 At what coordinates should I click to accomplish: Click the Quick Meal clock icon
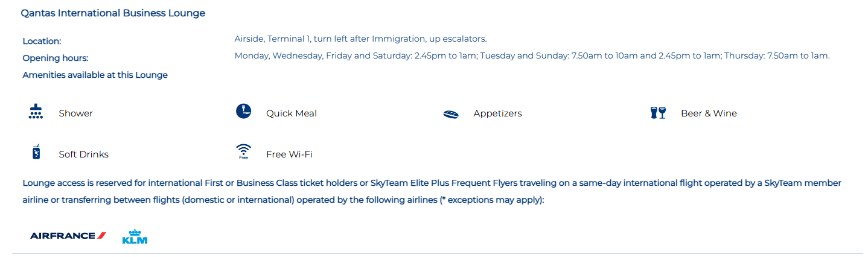point(243,112)
